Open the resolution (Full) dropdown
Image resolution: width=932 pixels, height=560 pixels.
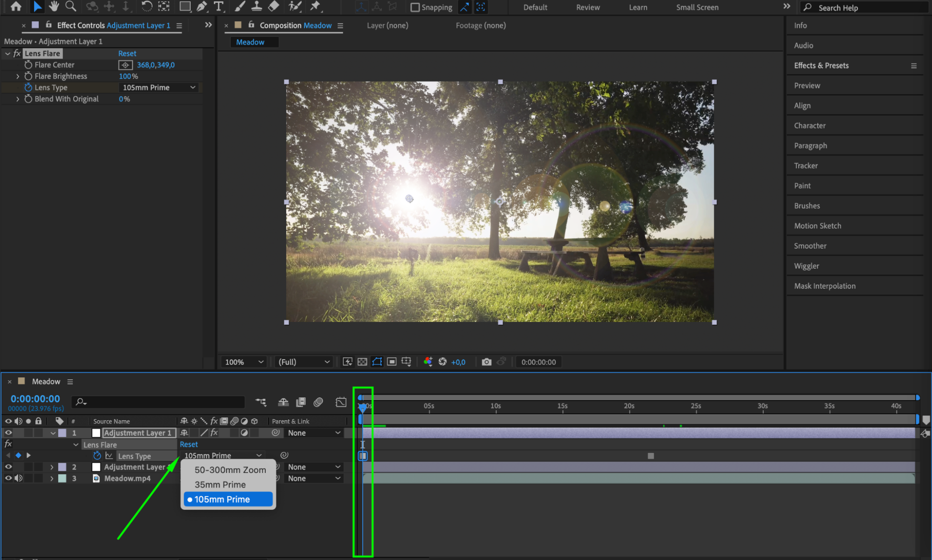click(x=304, y=362)
